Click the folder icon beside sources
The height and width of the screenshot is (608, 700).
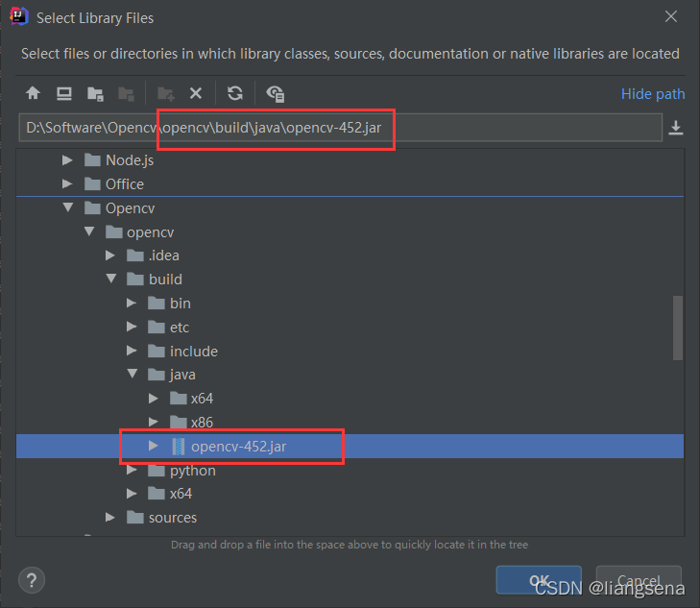coord(135,518)
